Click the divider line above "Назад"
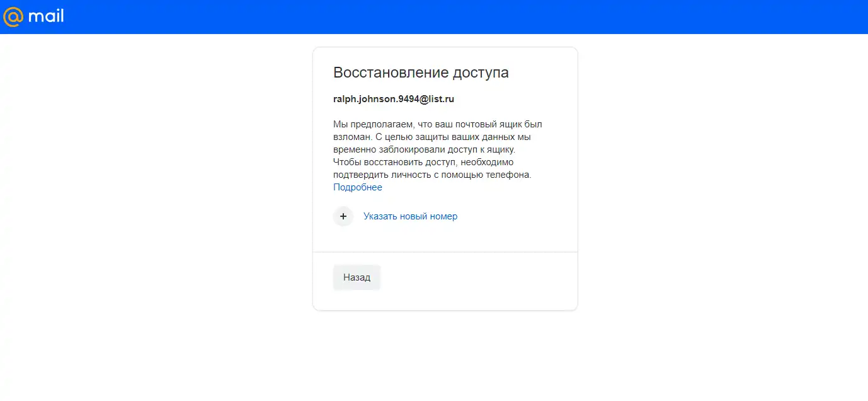868x401 pixels. click(445, 252)
